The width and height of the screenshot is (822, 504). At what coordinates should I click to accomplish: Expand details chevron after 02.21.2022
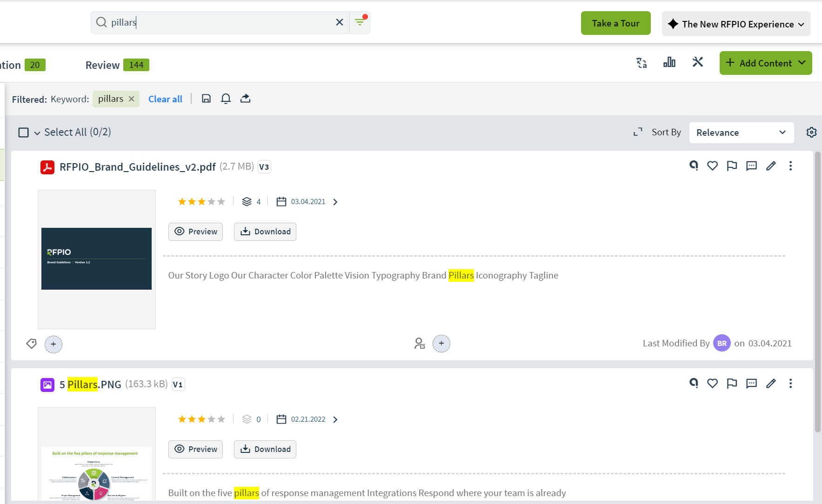[x=335, y=419]
